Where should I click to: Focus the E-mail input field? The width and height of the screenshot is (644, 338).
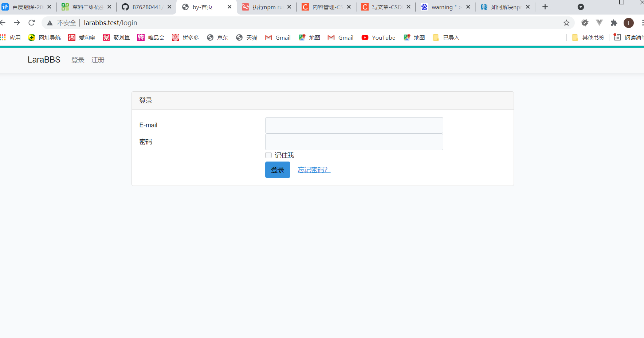pos(354,125)
